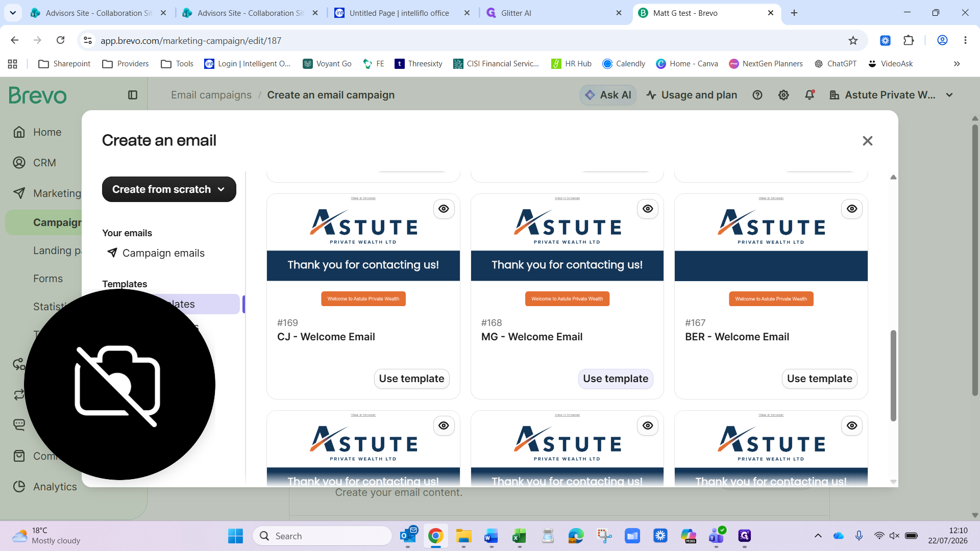View site information icon in address bar
The height and width of the screenshot is (551, 980).
coord(88,40)
